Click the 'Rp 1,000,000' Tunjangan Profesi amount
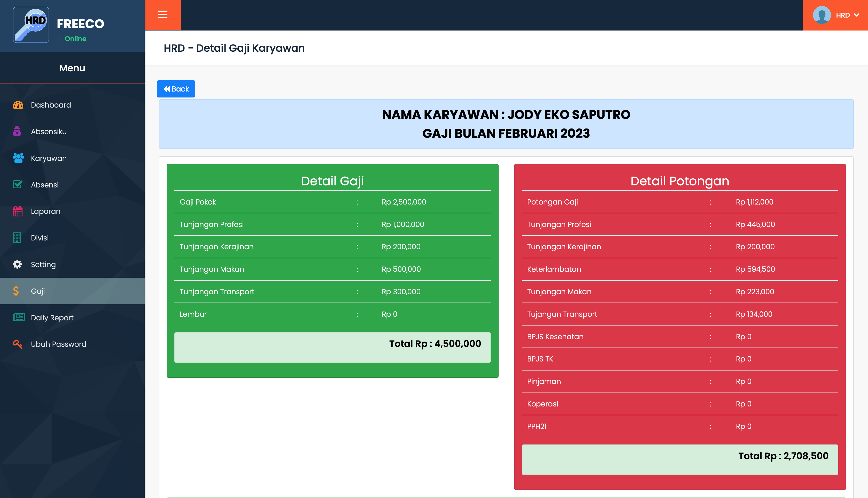Image resolution: width=868 pixels, height=498 pixels. (x=403, y=224)
